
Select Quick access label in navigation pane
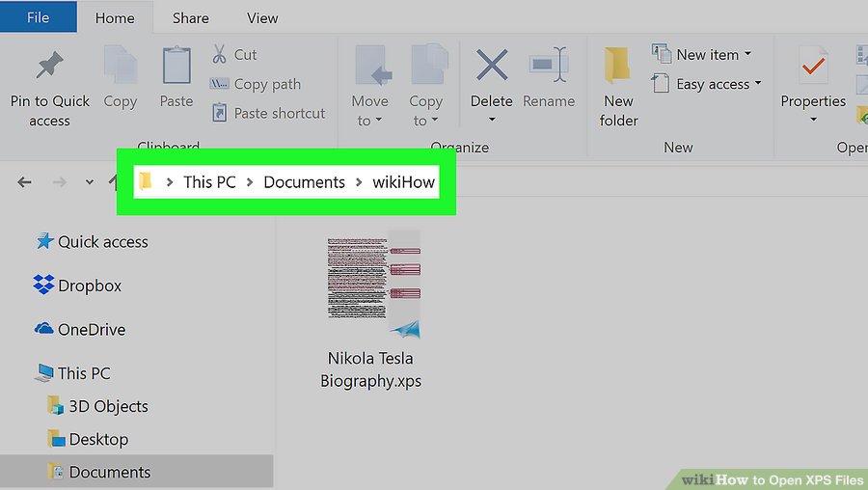pyautogui.click(x=103, y=241)
